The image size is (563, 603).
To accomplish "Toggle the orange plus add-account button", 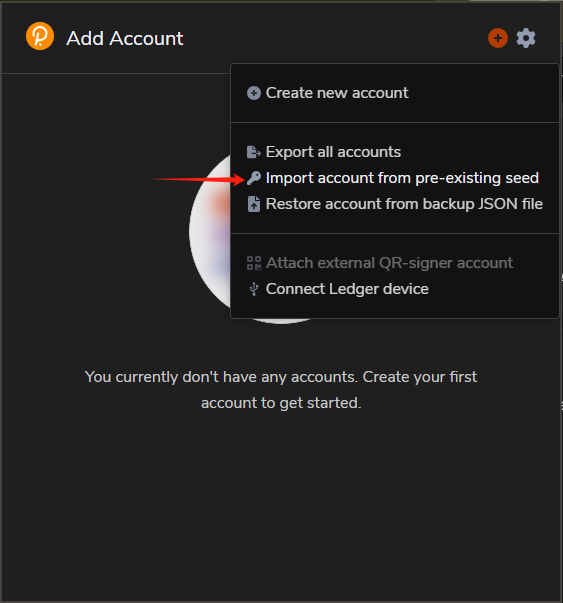I will tap(498, 38).
